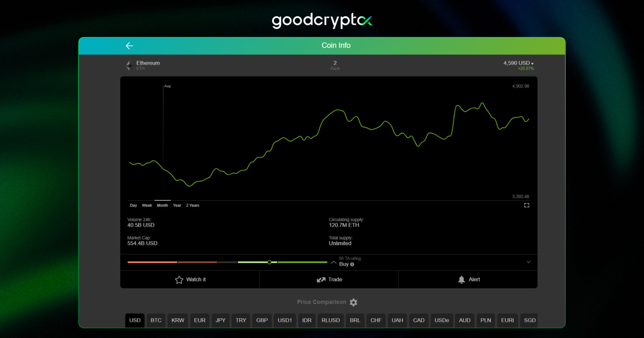Select the 2 Years chart view
Image resolution: width=644 pixels, height=338 pixels.
point(193,205)
